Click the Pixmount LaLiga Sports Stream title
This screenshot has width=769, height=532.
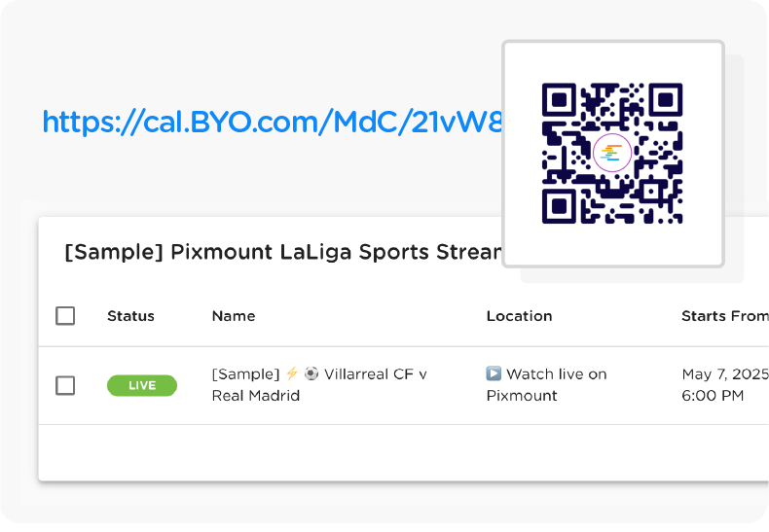coord(283,252)
